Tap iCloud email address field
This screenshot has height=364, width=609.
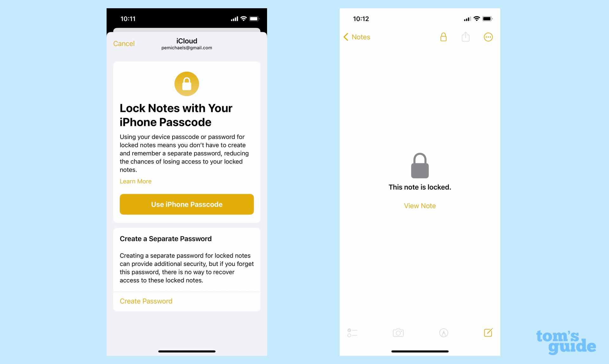187,48
